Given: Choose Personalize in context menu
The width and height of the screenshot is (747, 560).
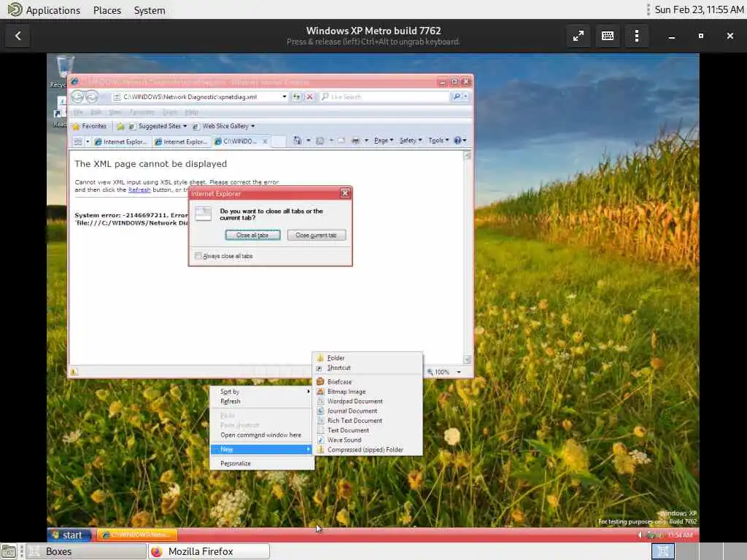Looking at the screenshot, I should (x=262, y=463).
